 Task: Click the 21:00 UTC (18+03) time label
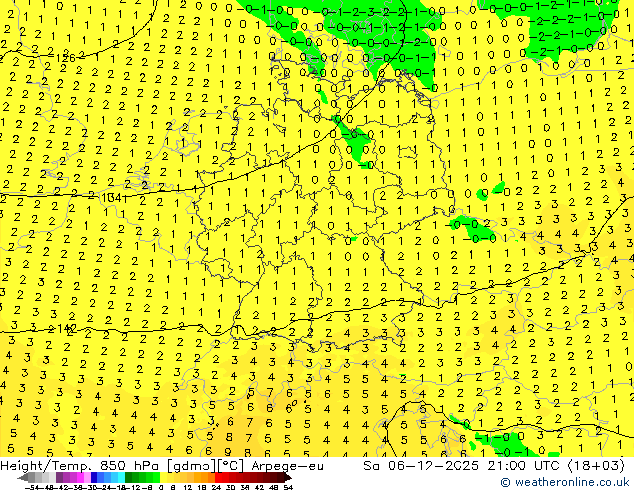(556, 466)
